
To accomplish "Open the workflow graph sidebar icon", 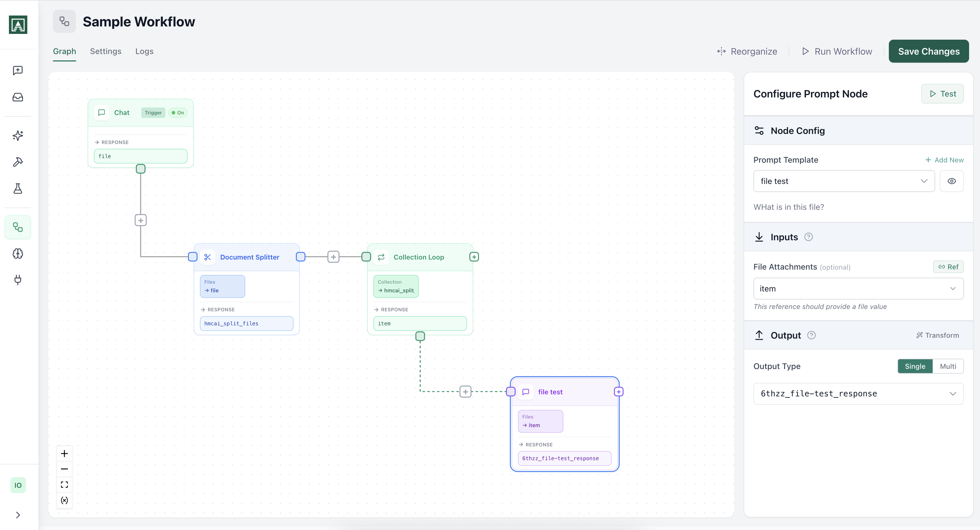I will (x=18, y=227).
